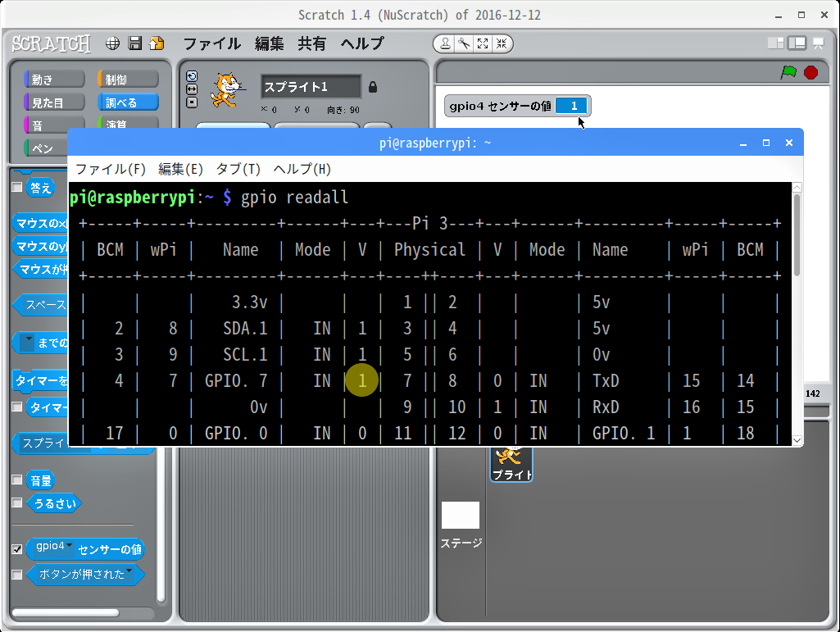Select the 動き block category
Viewport: 840px width, 632px height.
point(54,80)
